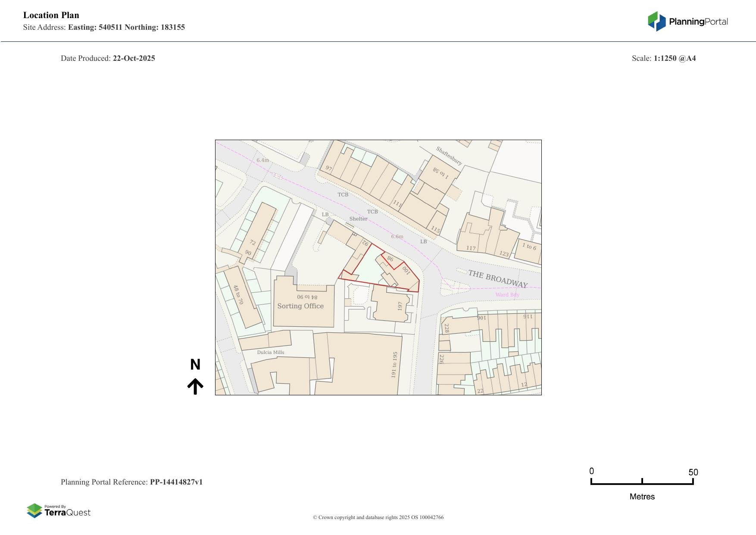Click the pink Ward Bdy label
Screen dimensions: 756x535
pyautogui.click(x=507, y=295)
